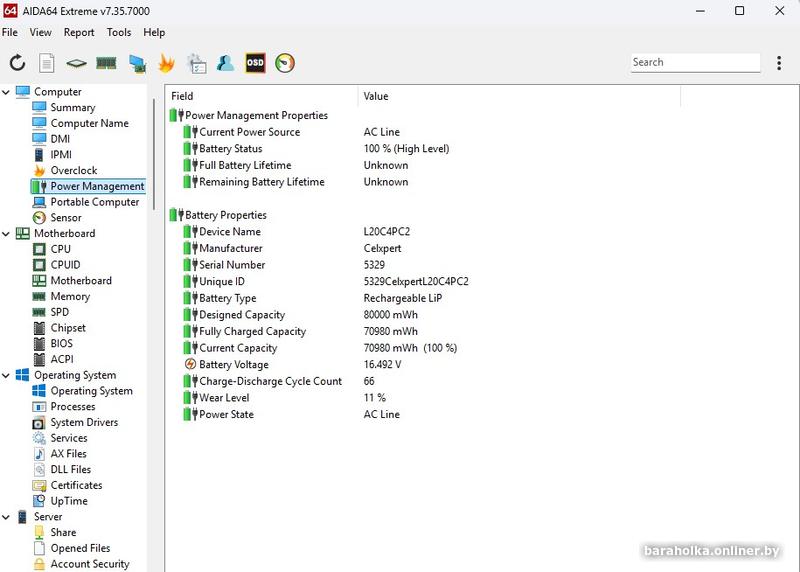
Task: Select the Overclock tree item
Action: click(x=65, y=170)
